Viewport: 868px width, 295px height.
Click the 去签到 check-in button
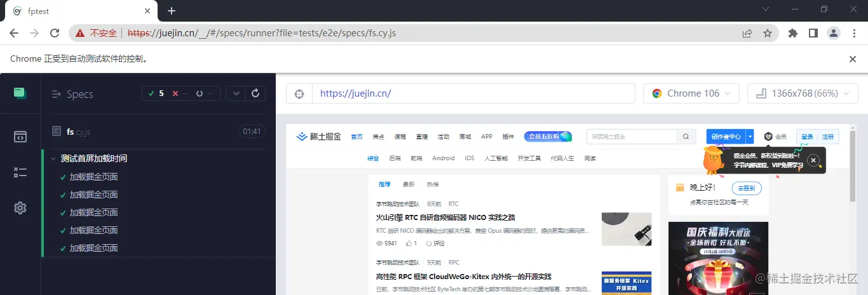(747, 188)
